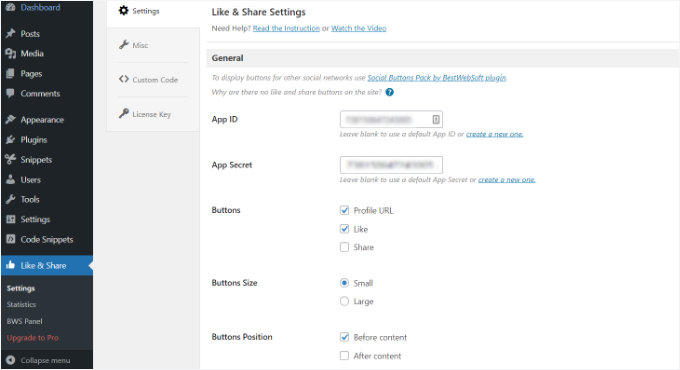680x370 pixels.
Task: Toggle Before content position checkbox
Action: pyautogui.click(x=344, y=337)
